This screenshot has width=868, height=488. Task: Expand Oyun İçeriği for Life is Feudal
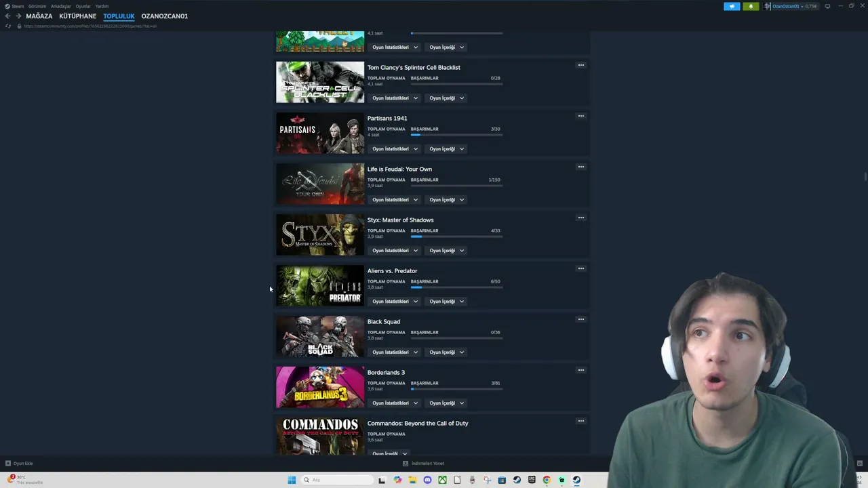pyautogui.click(x=447, y=199)
